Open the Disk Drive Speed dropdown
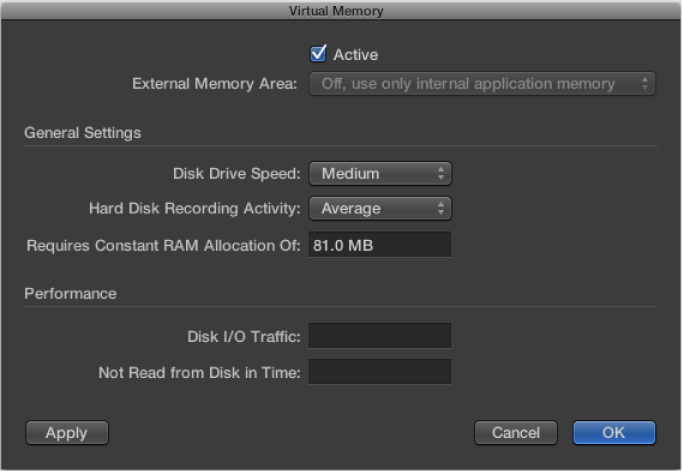This screenshot has width=682, height=472. click(x=380, y=173)
